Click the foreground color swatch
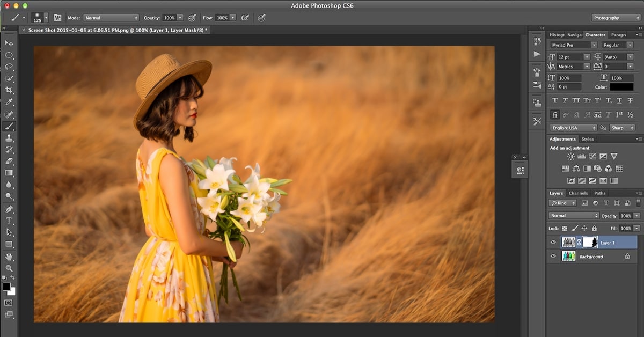 [6, 287]
